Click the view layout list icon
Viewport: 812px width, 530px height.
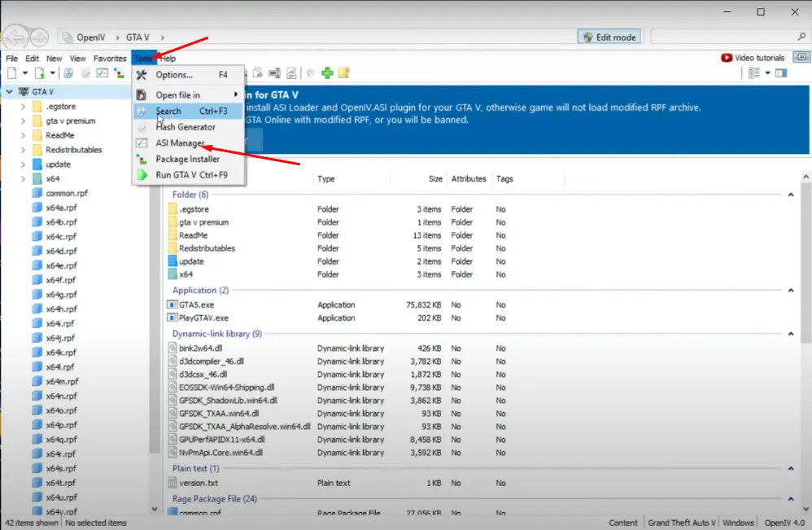[754, 73]
